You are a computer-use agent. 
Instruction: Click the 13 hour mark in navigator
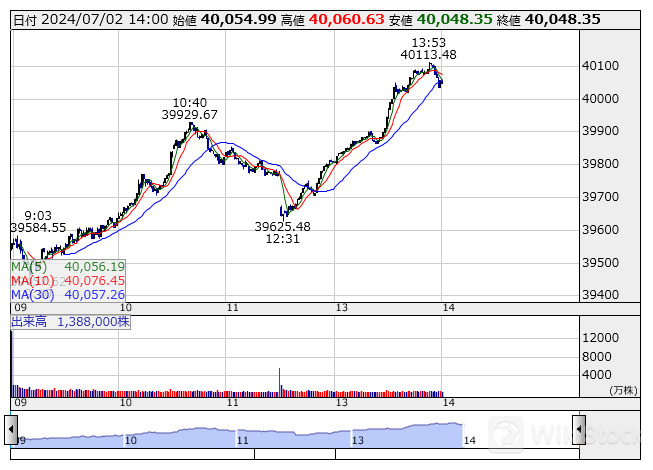pyautogui.click(x=356, y=439)
